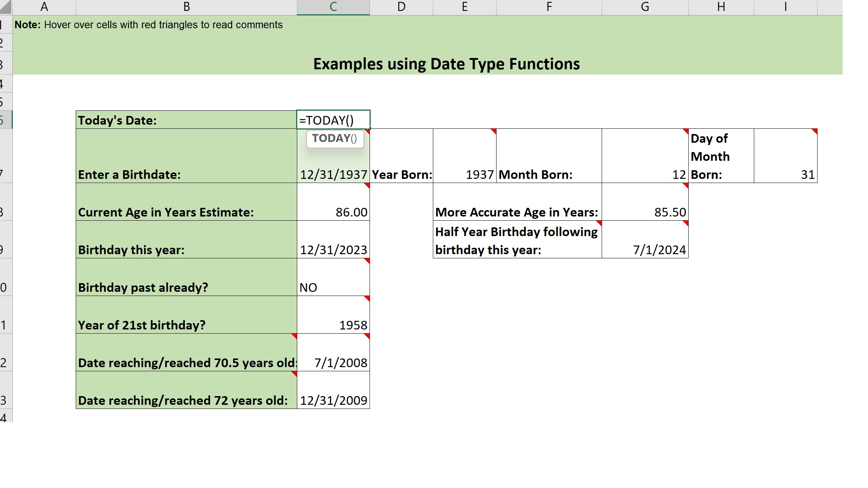The height and width of the screenshot is (488, 868).
Task: Select the NO birthday past cell
Action: (x=333, y=277)
